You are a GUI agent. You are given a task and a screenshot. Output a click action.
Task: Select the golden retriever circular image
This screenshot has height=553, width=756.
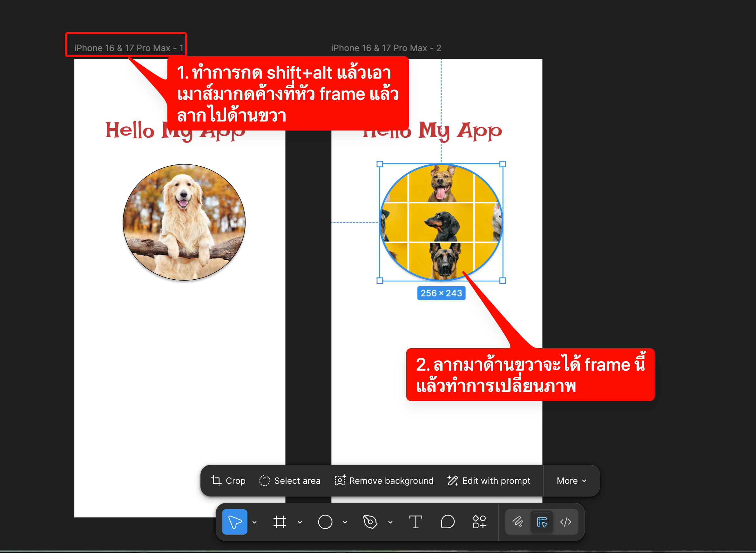point(184,222)
